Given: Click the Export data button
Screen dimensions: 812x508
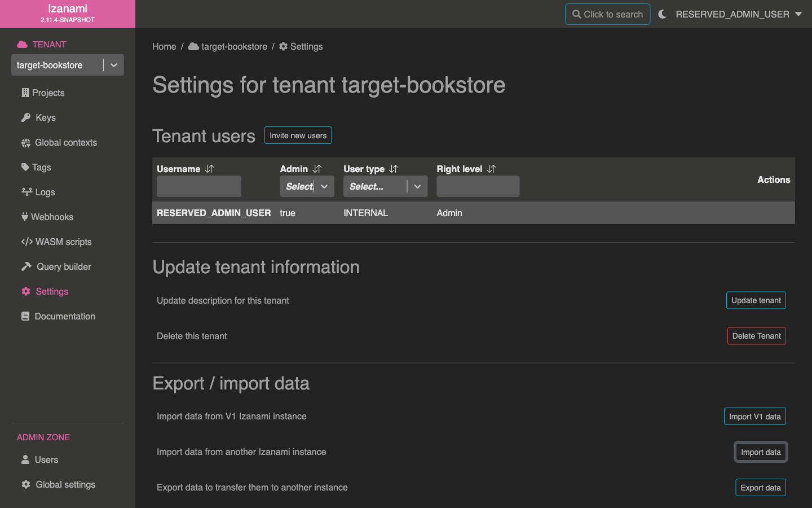Looking at the screenshot, I should (x=760, y=488).
